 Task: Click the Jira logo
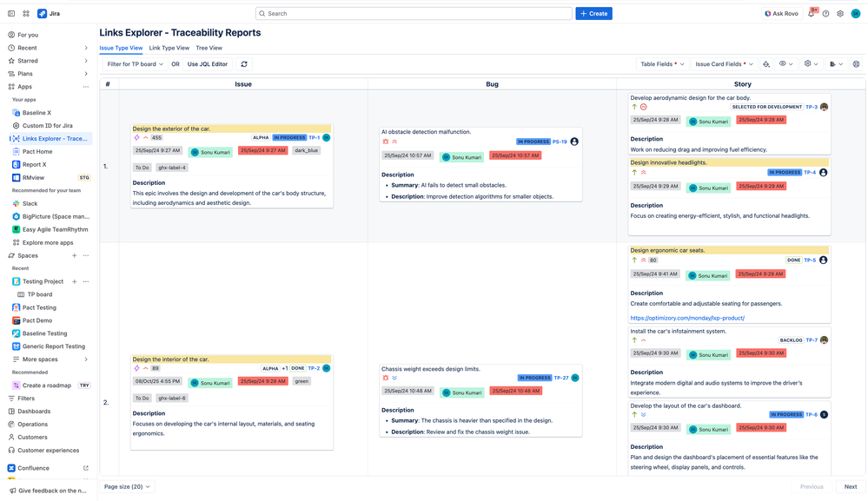point(49,13)
